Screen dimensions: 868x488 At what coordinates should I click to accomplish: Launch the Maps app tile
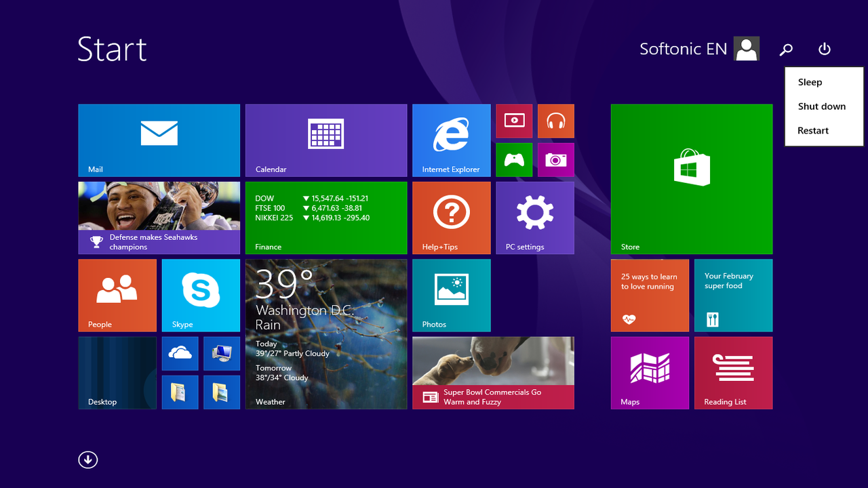(649, 372)
